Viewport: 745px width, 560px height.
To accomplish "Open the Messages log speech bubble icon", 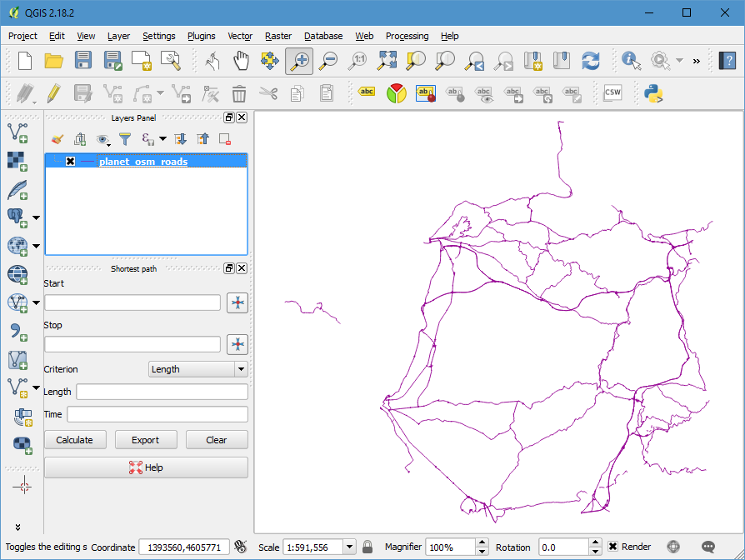I will coord(708,547).
